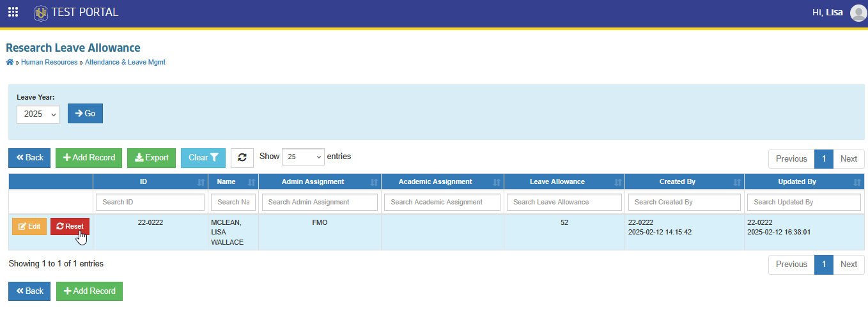Sort by ID column arrows

pyautogui.click(x=201, y=182)
